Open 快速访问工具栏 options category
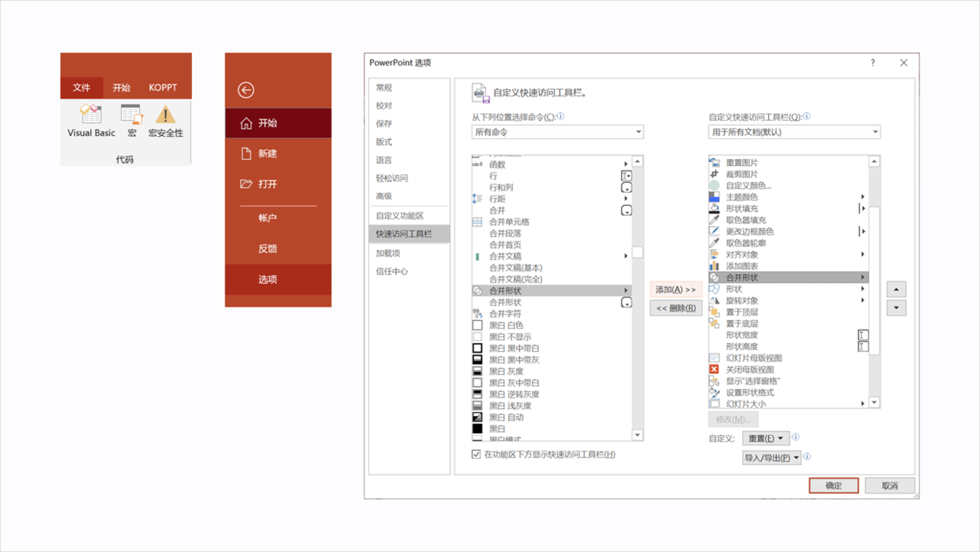Image resolution: width=980 pixels, height=552 pixels. coord(409,234)
